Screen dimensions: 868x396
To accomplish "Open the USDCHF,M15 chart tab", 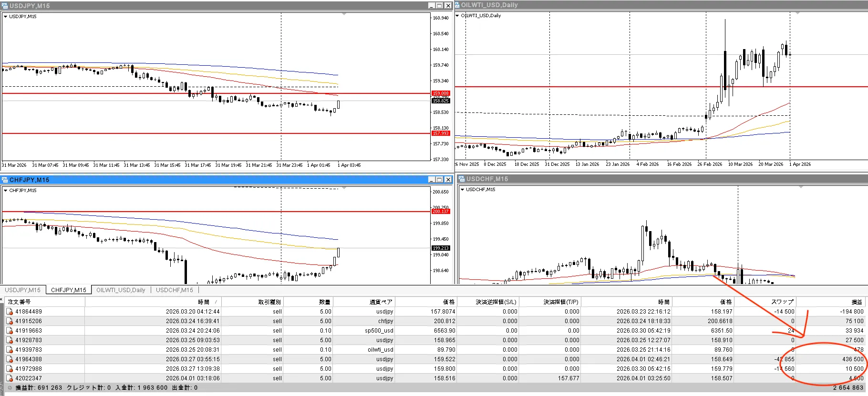I will click(x=175, y=290).
